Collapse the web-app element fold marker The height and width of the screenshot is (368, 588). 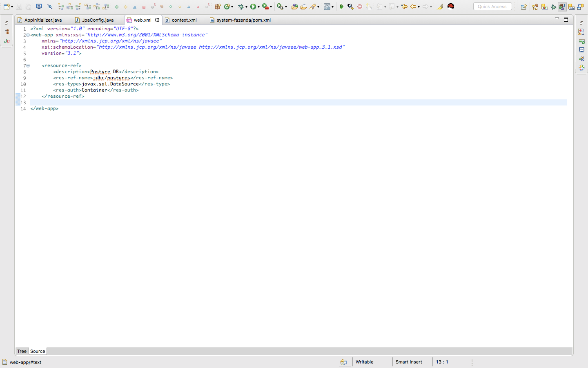coord(28,35)
